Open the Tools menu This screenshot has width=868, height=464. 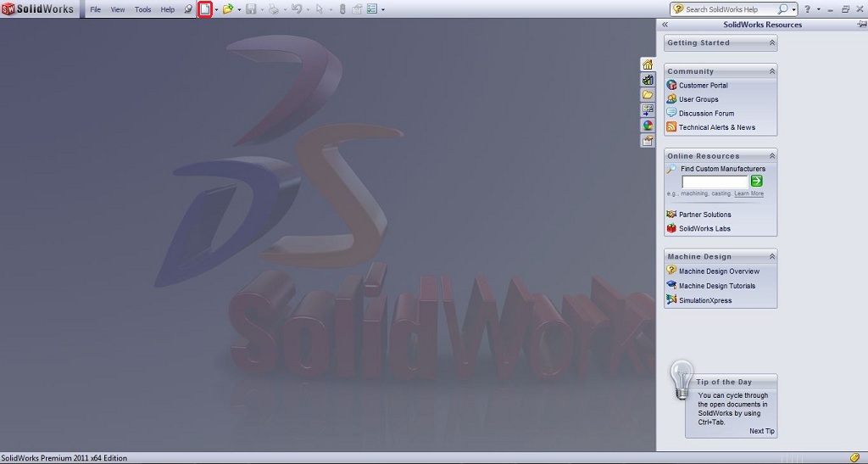click(x=142, y=9)
